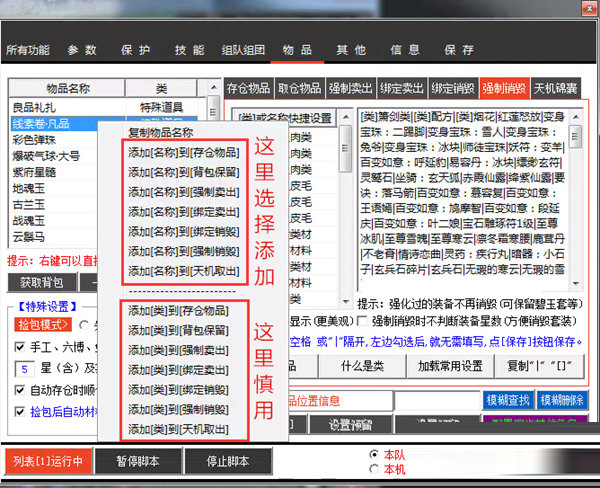This screenshot has height=488, width=600.
Task: Select 云鬃马 in the item list
Action: pos(29,237)
